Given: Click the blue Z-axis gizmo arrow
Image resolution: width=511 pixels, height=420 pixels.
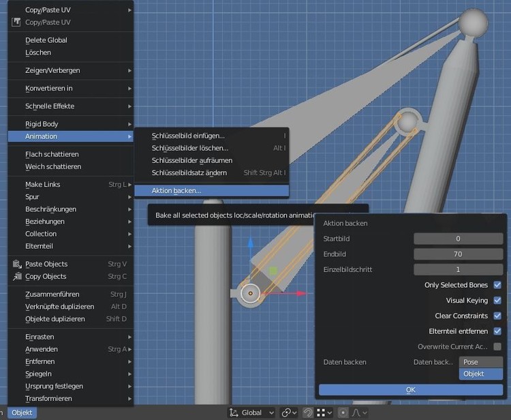Looking at the screenshot, I should pyautogui.click(x=250, y=243).
